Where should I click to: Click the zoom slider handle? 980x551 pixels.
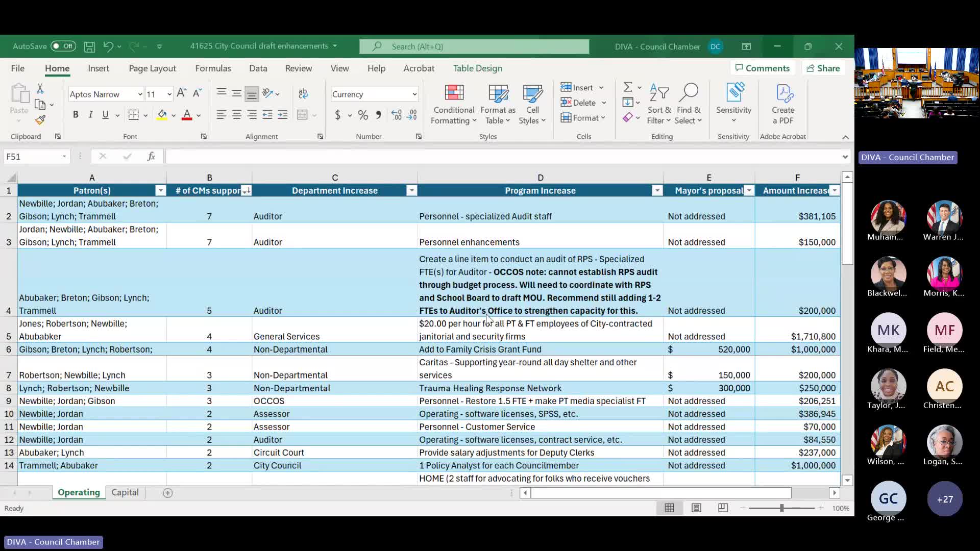(781, 508)
